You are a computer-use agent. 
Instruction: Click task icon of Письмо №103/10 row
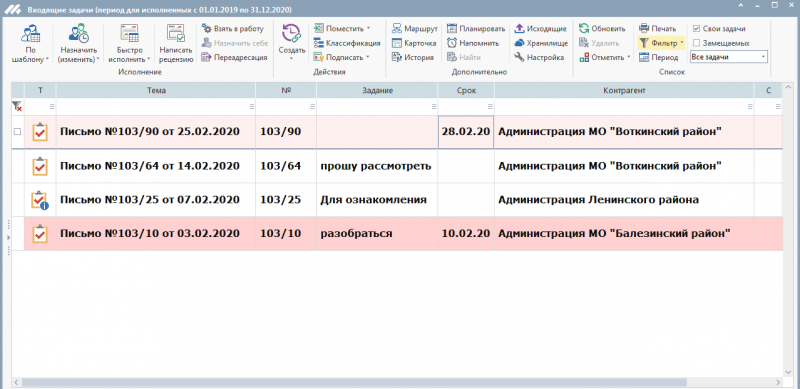coord(40,234)
